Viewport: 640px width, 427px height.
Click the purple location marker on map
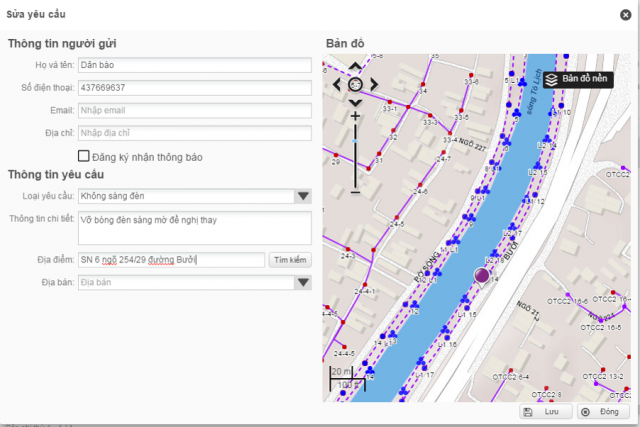tap(481, 275)
